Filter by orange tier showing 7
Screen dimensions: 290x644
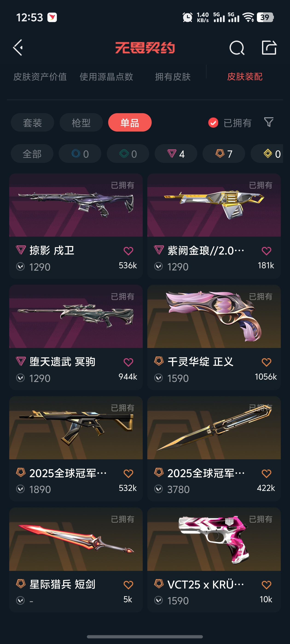tap(224, 153)
